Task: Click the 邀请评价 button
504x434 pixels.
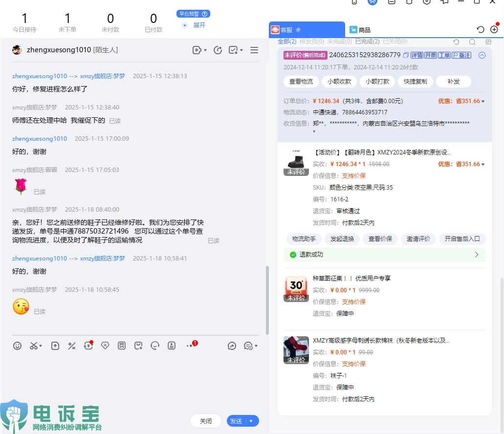Action: (x=418, y=239)
